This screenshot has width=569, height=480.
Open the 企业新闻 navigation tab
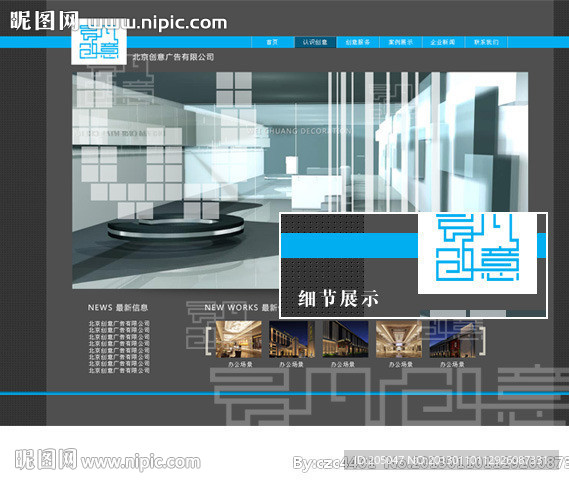click(x=443, y=42)
